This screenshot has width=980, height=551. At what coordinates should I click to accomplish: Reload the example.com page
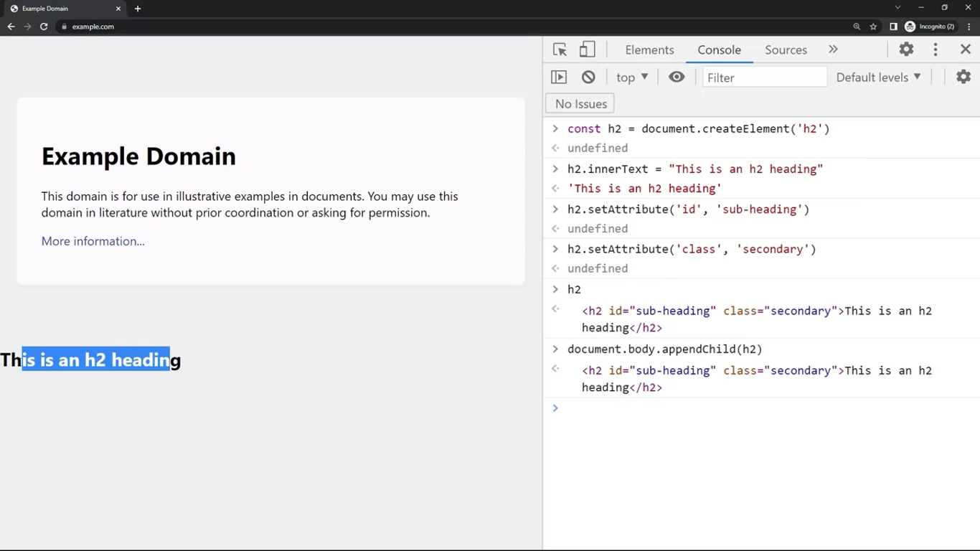[x=44, y=27]
